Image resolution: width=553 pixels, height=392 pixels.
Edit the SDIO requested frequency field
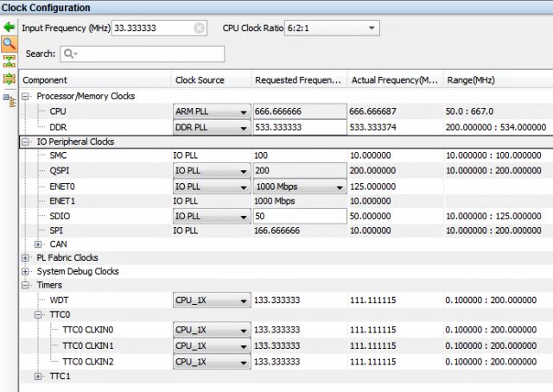298,216
